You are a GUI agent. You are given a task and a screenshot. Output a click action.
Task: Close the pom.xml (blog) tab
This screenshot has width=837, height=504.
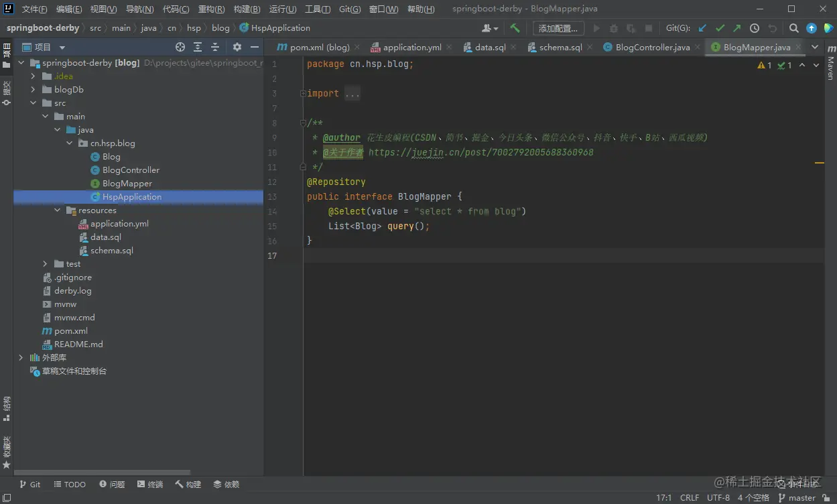357,48
